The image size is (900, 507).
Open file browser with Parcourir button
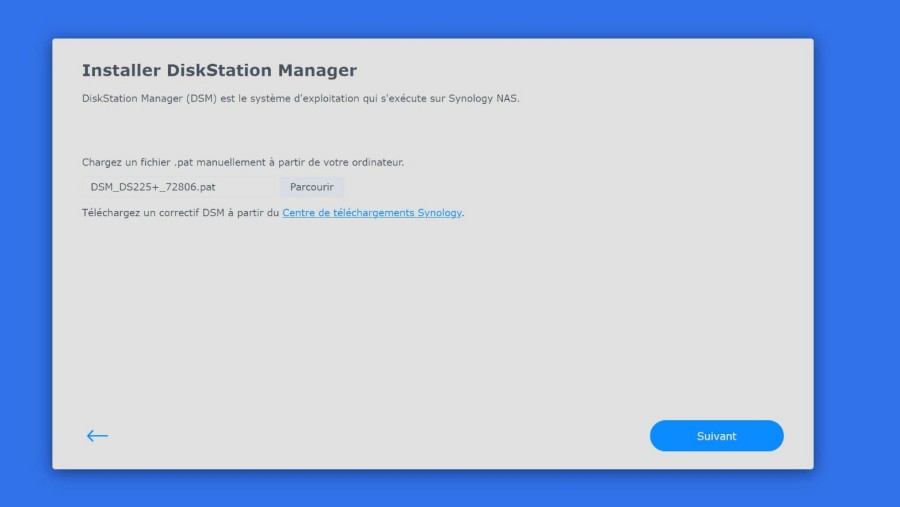pos(312,187)
